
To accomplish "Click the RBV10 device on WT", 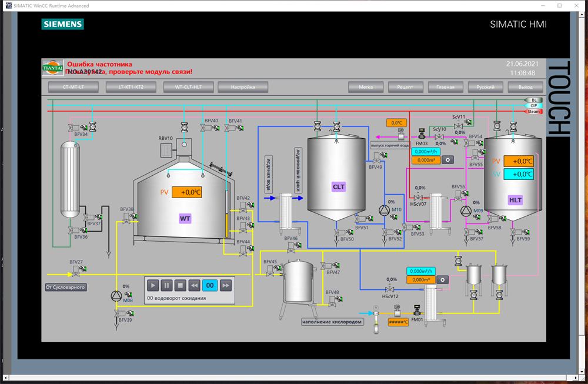I will point(166,151).
